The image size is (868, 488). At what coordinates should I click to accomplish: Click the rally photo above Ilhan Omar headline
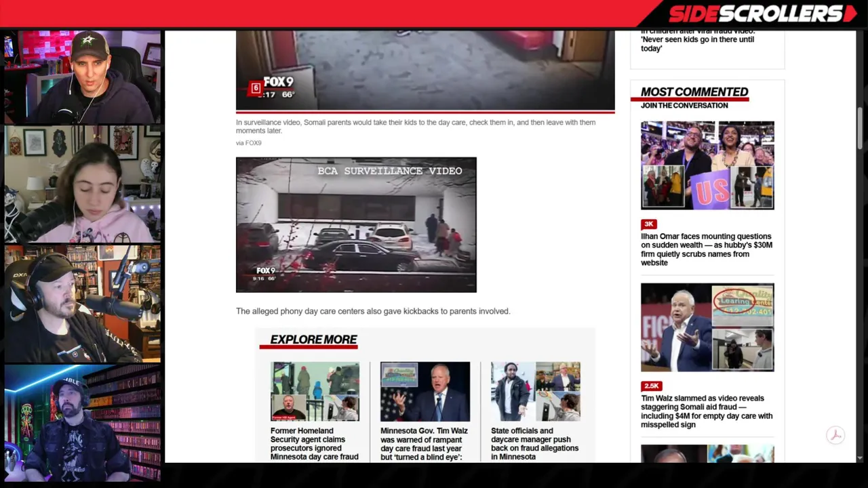pyautogui.click(x=707, y=165)
